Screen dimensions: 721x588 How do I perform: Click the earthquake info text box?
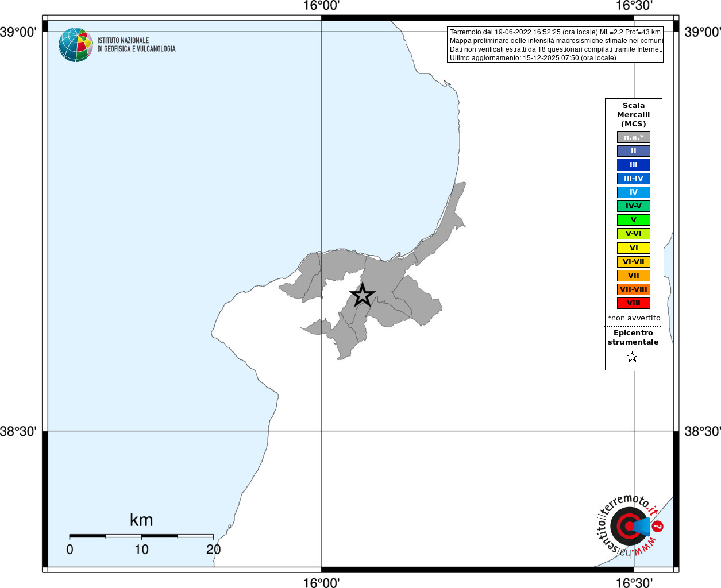coord(556,45)
